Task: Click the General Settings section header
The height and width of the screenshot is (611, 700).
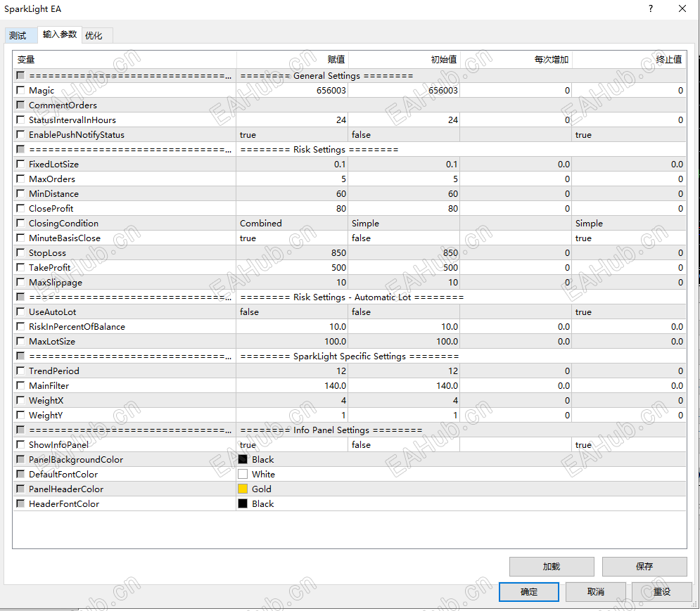Action: coord(327,75)
